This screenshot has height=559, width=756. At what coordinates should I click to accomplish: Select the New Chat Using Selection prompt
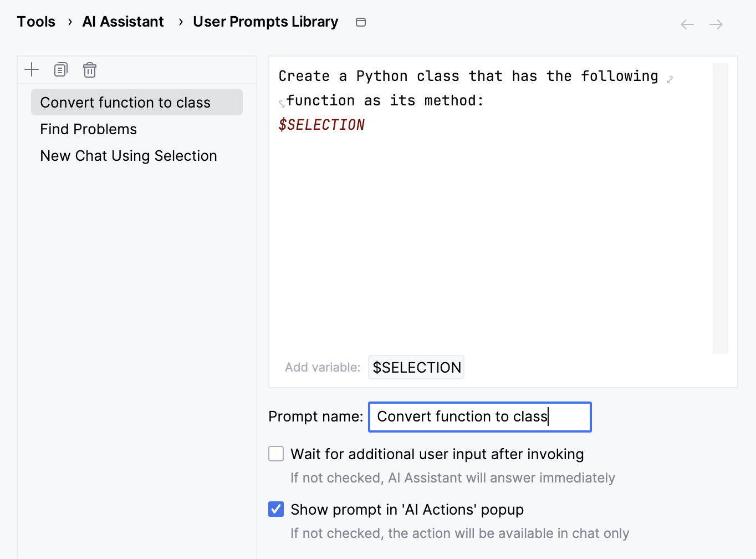pyautogui.click(x=128, y=155)
